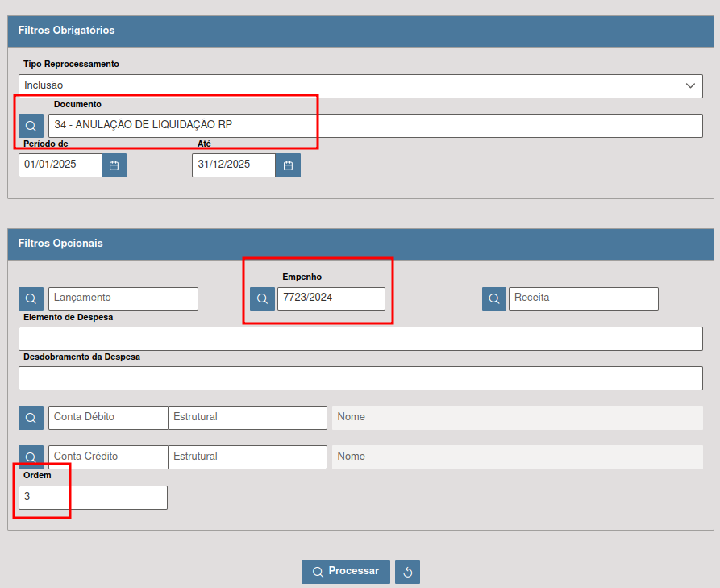720x588 pixels.
Task: Click the Documento search magnifier icon
Action: 31,126
